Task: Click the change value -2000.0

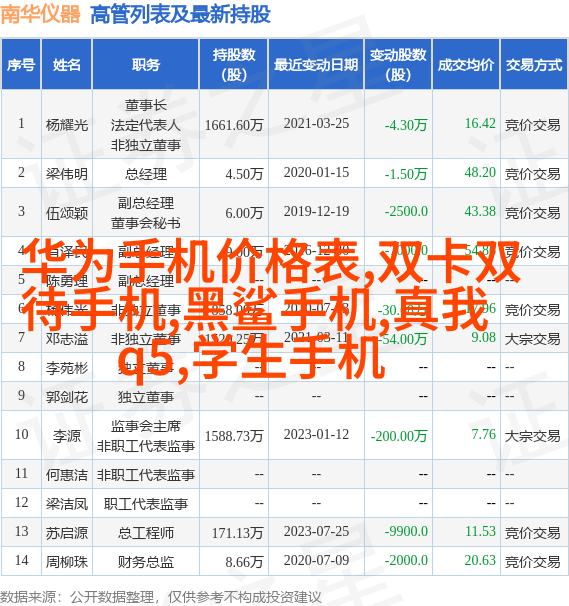Action: click(406, 561)
